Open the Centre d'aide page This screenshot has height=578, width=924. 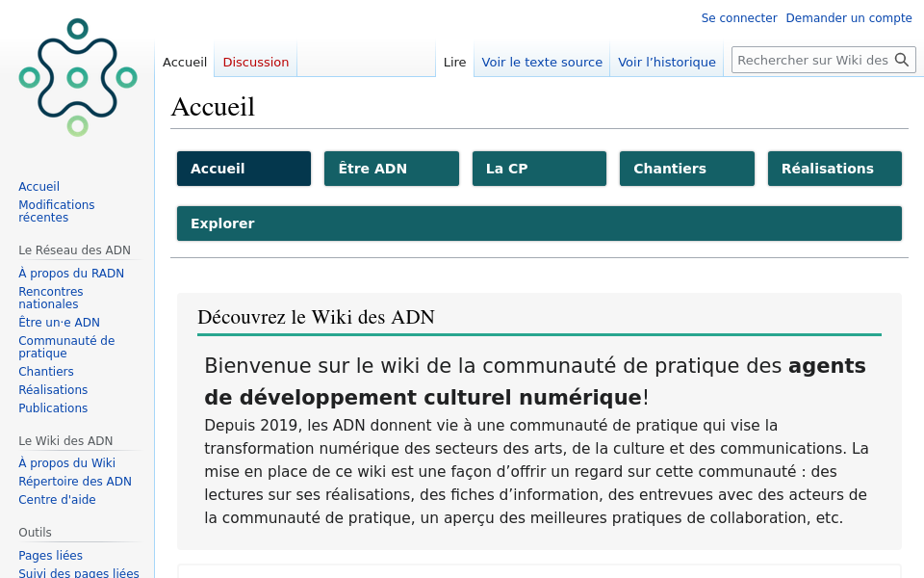coord(59,499)
